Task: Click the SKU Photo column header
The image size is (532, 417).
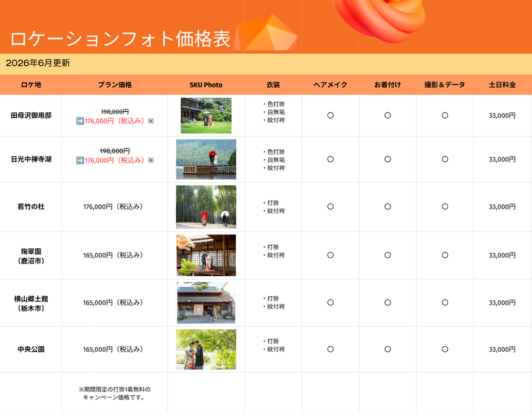Action: 206,85
